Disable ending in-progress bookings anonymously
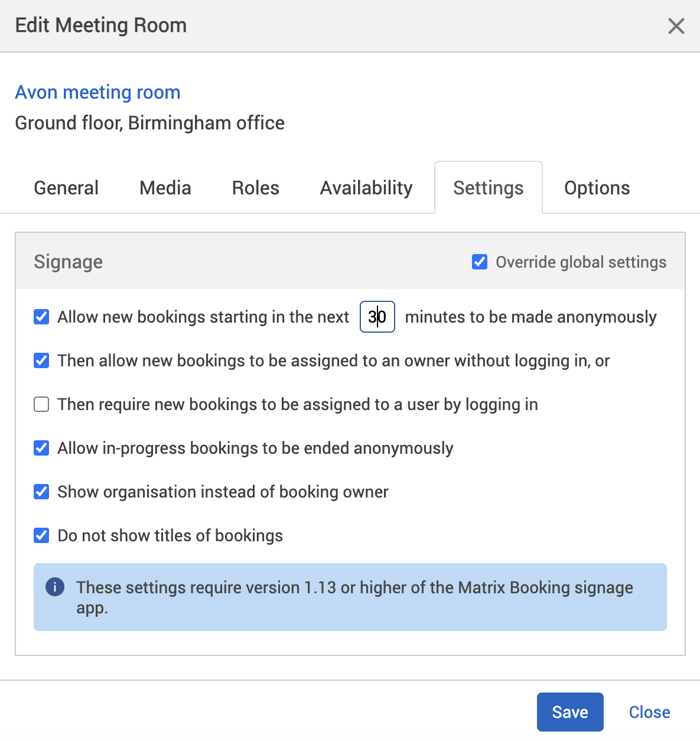The width and height of the screenshot is (700, 741). (x=41, y=448)
